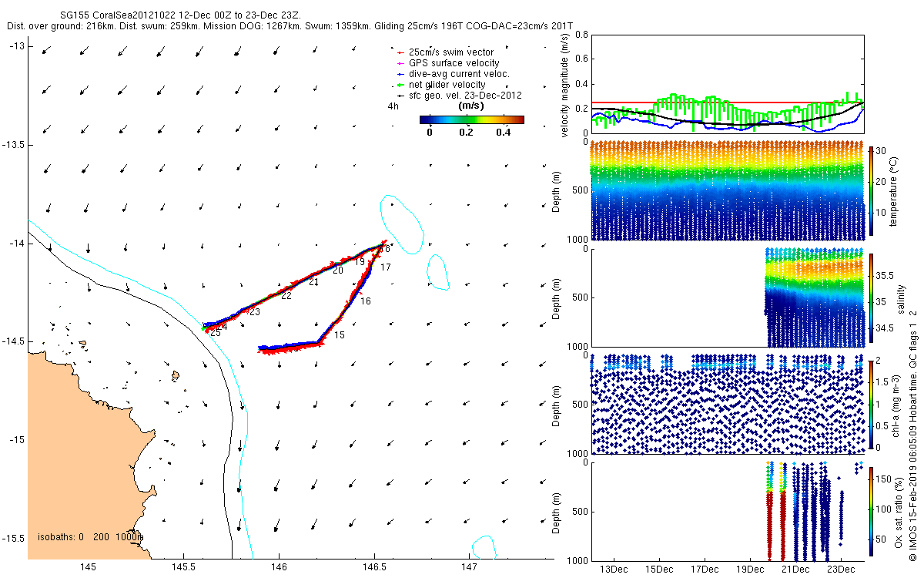Click day marker '21' on glider track
The height and width of the screenshot is (578, 924).
click(x=314, y=283)
